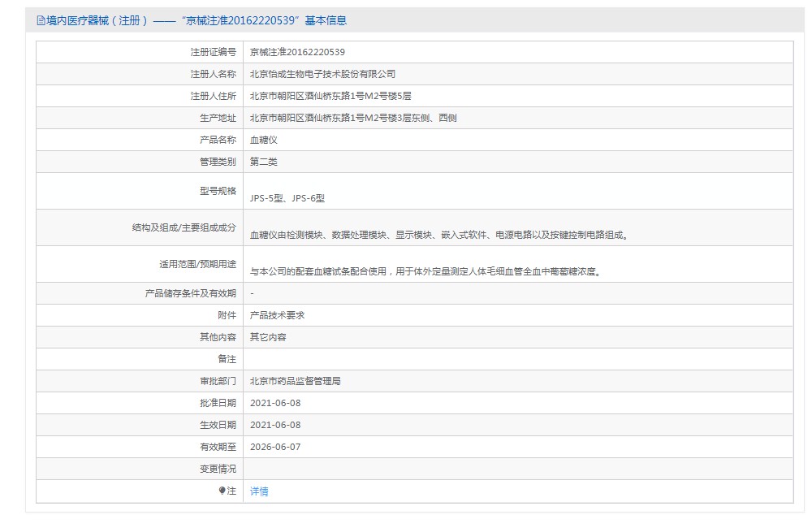Click the 审批部门 label

218,381
